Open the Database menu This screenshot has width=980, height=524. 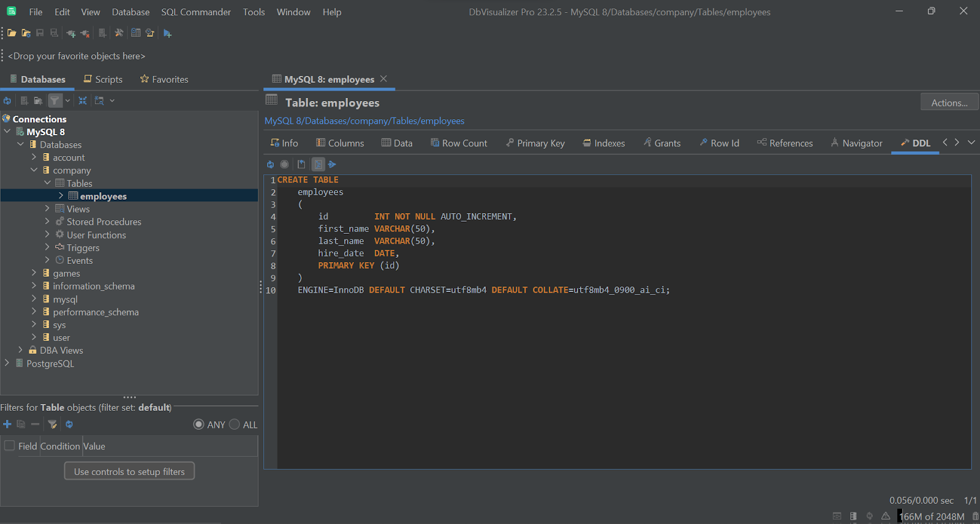(x=130, y=12)
